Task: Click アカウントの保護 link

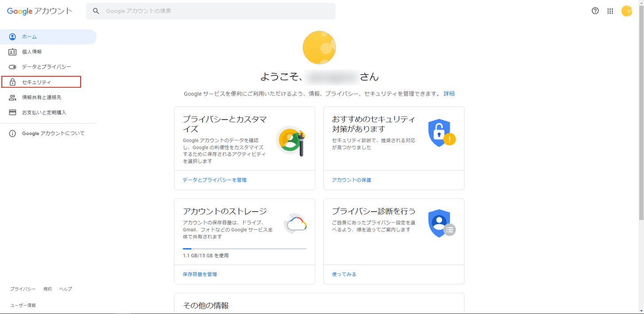Action: point(351,180)
